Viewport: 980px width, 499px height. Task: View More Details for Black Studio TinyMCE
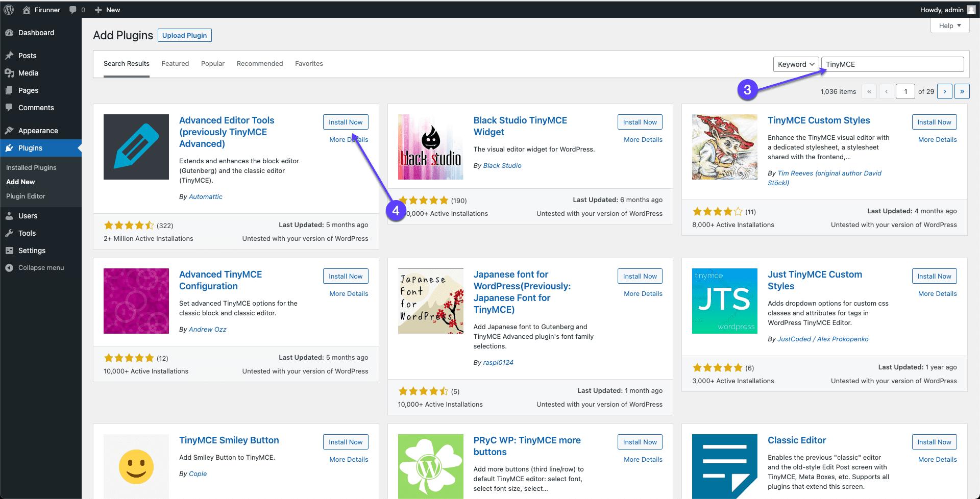click(643, 139)
